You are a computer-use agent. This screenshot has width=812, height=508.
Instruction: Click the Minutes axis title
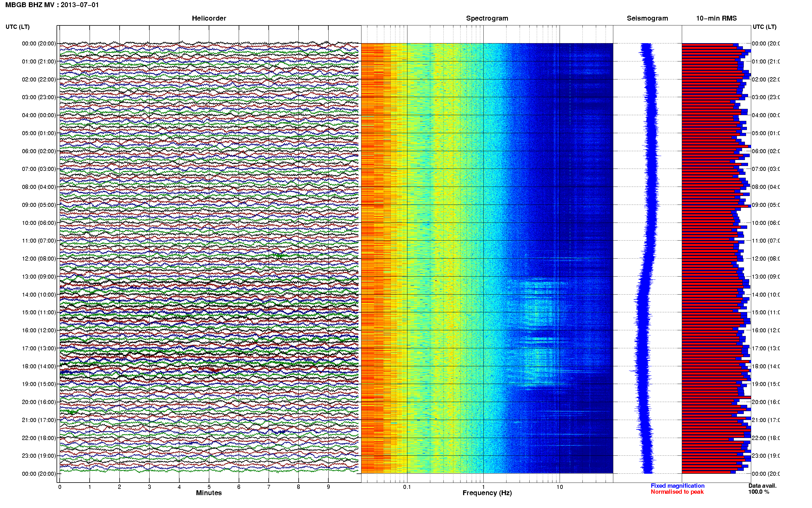click(x=209, y=493)
